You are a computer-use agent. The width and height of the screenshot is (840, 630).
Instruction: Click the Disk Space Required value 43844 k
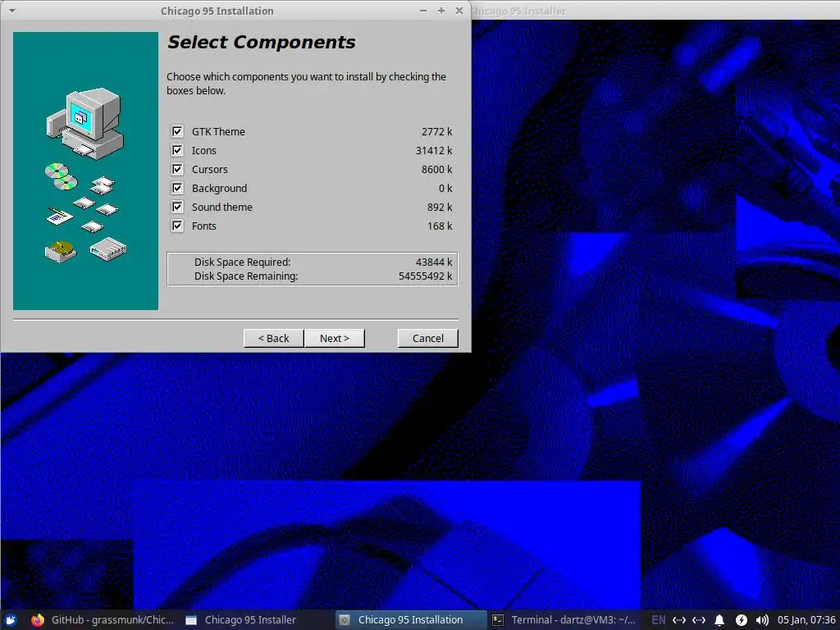(x=434, y=262)
